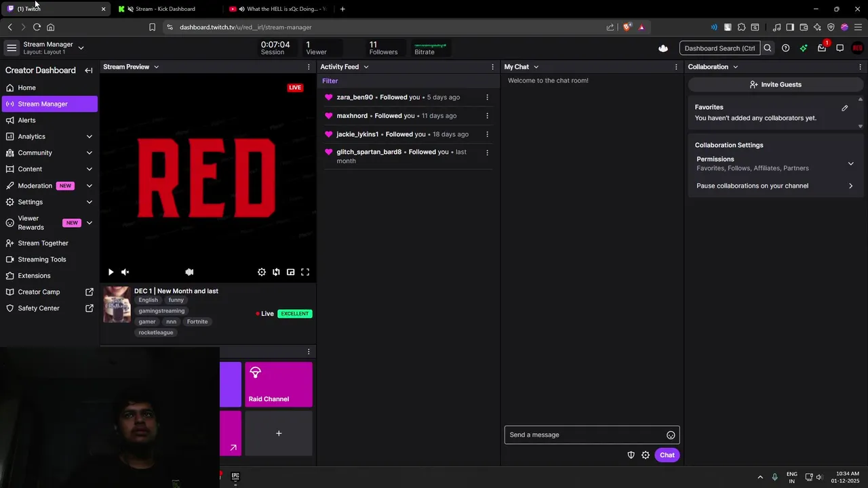Open the emote picker in chat
868x488 pixels.
pyautogui.click(x=671, y=435)
